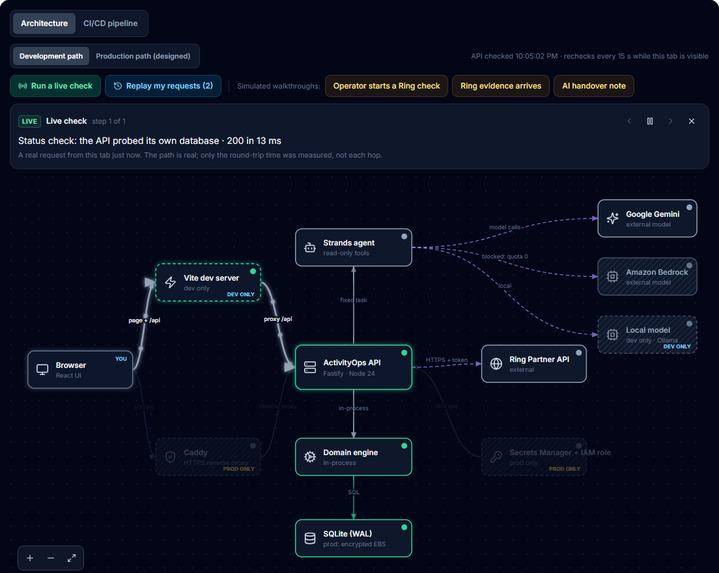
Task: Click the Browser node monitor icon
Action: tap(42, 369)
